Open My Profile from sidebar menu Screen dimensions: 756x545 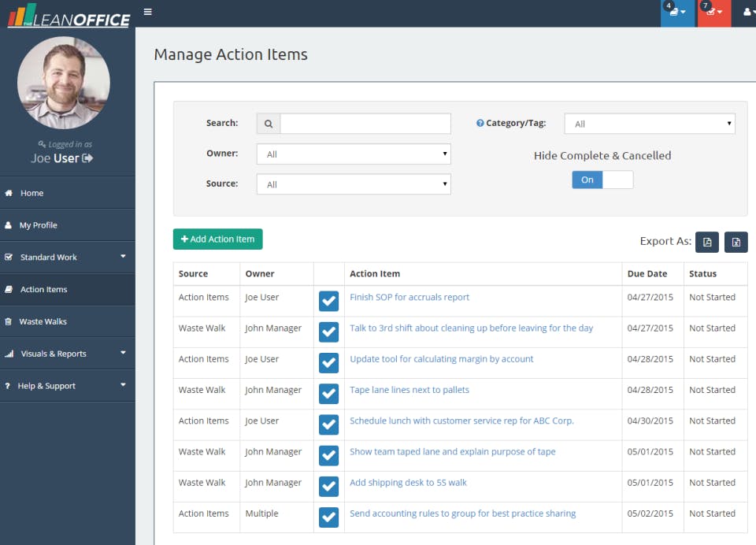tap(38, 225)
